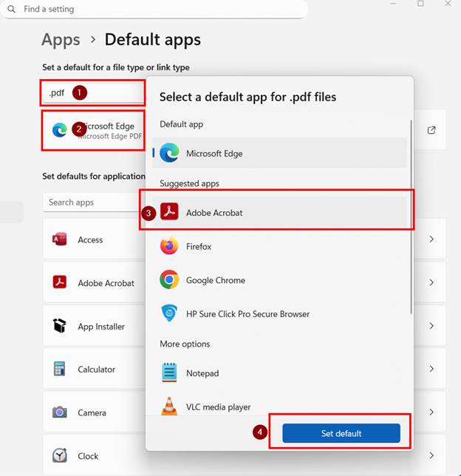Expand the Clock row chevron
The height and width of the screenshot is (476, 461).
[x=431, y=455]
